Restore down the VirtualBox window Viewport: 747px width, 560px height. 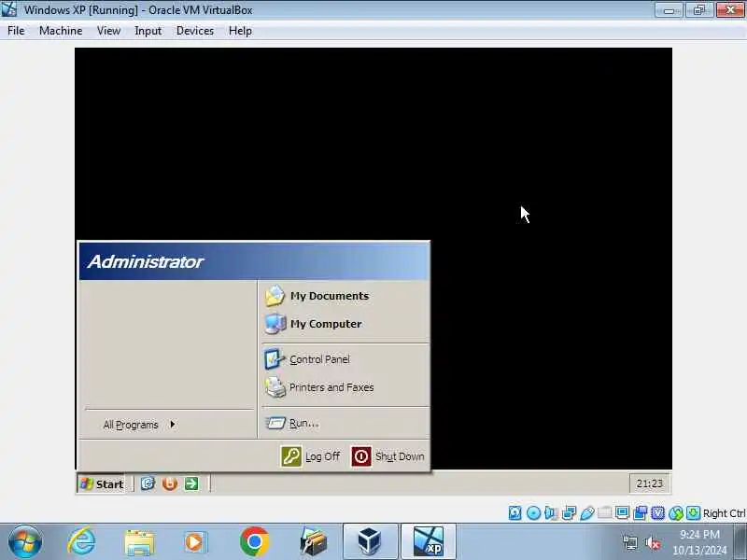698,9
